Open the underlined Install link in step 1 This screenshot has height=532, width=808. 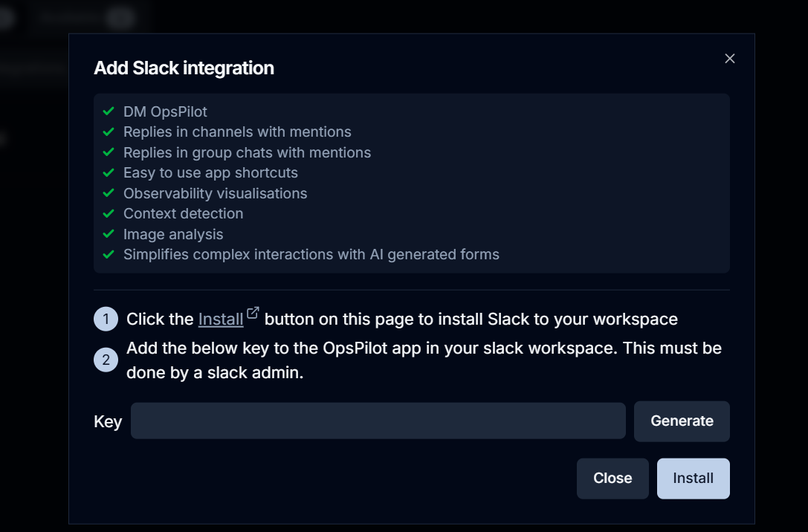pyautogui.click(x=221, y=319)
